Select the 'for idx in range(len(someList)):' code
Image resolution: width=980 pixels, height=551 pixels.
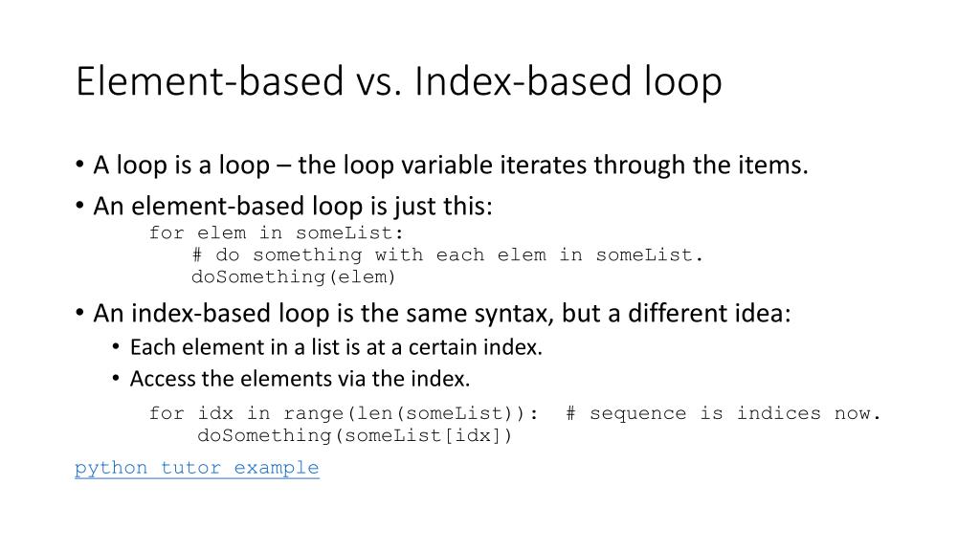coord(344,413)
